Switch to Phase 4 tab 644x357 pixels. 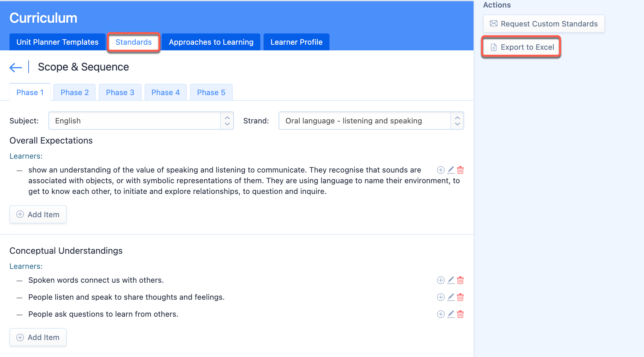tap(166, 92)
